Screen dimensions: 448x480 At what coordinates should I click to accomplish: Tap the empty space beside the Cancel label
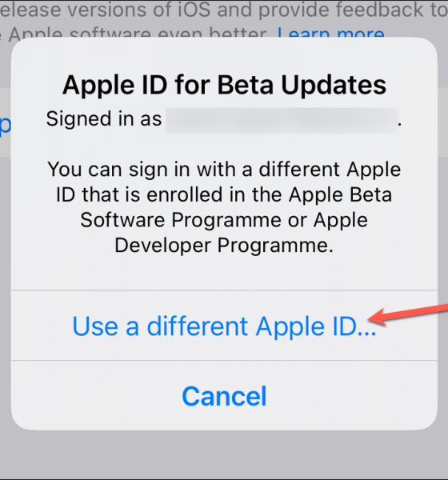click(x=352, y=396)
